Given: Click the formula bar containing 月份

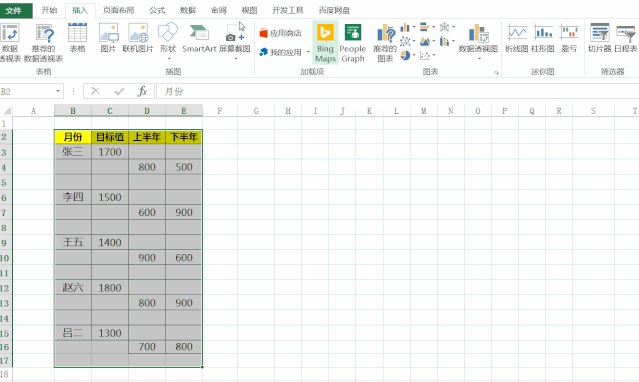Looking at the screenshot, I should tap(397, 91).
